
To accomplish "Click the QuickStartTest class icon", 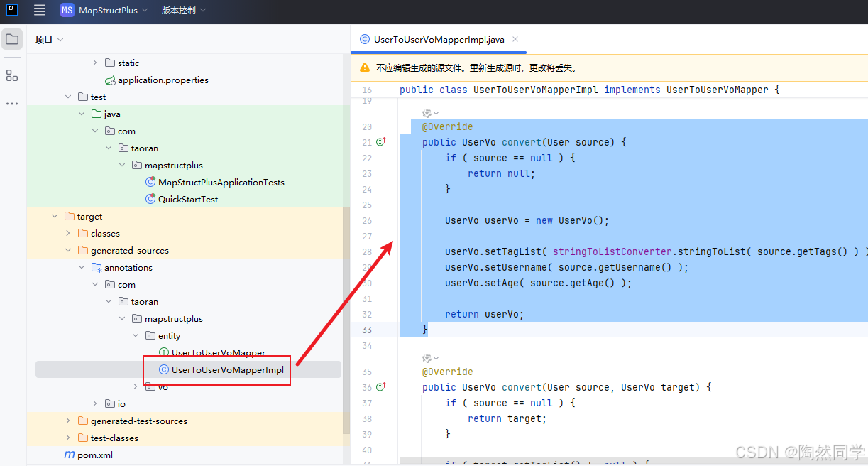I will pos(150,200).
